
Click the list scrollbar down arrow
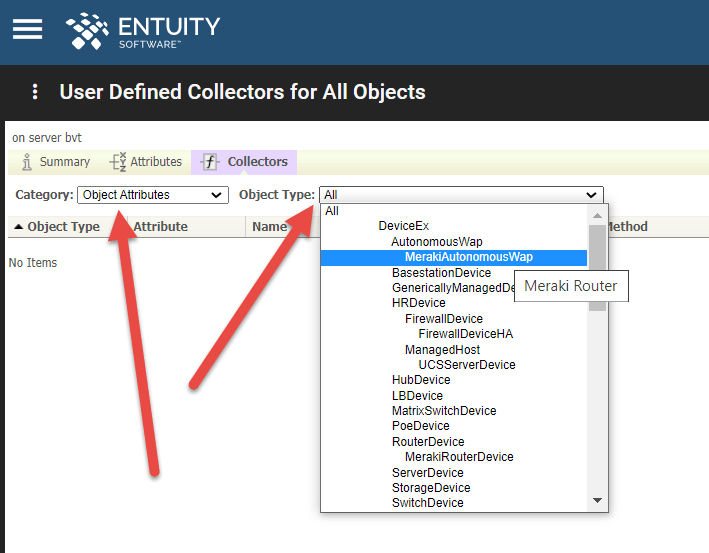point(597,500)
